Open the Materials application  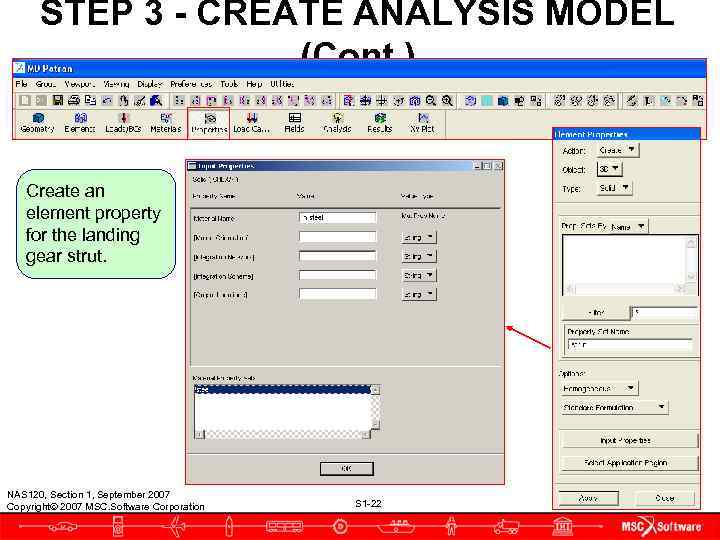point(166,123)
